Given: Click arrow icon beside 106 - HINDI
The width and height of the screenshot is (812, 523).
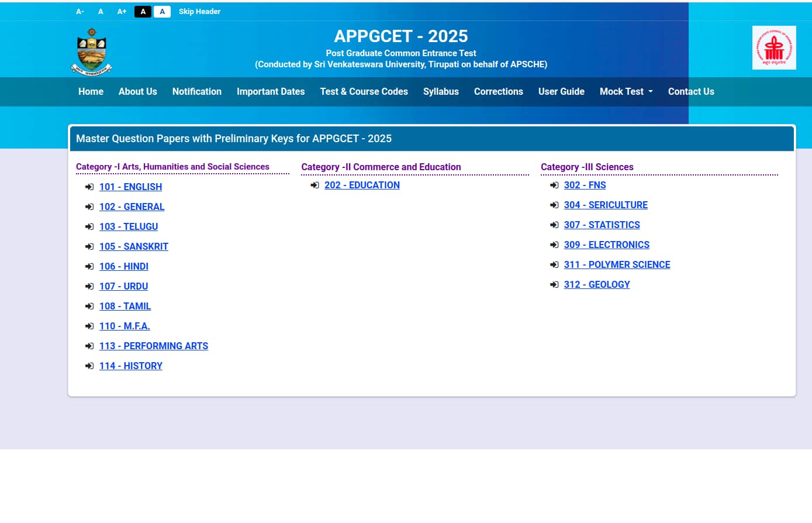Looking at the screenshot, I should (89, 267).
